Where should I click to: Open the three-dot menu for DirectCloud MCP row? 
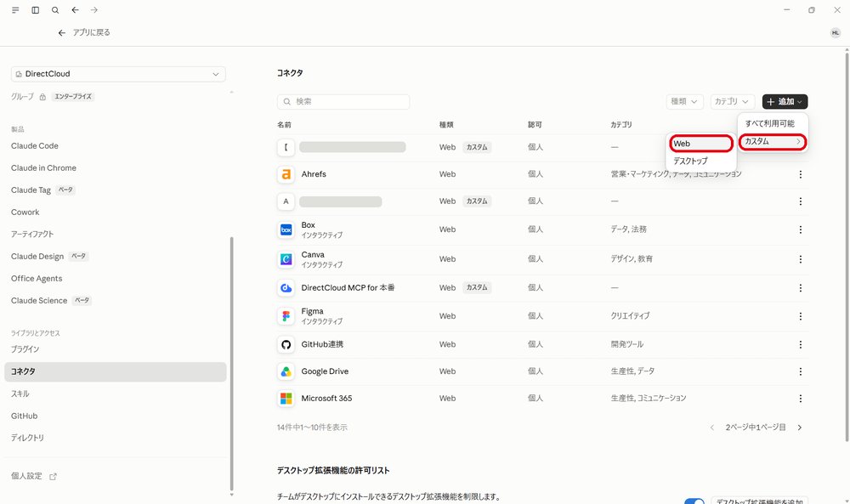point(800,288)
